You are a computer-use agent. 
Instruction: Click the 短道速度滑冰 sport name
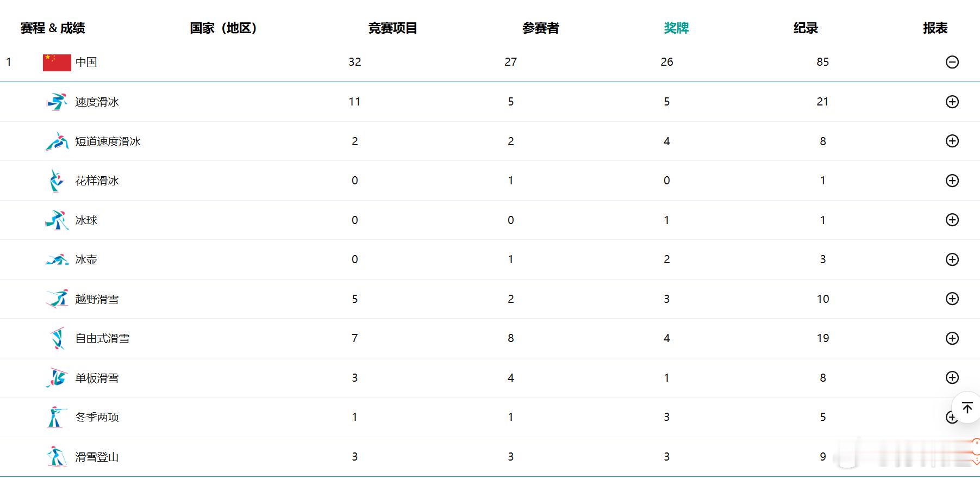pyautogui.click(x=108, y=141)
